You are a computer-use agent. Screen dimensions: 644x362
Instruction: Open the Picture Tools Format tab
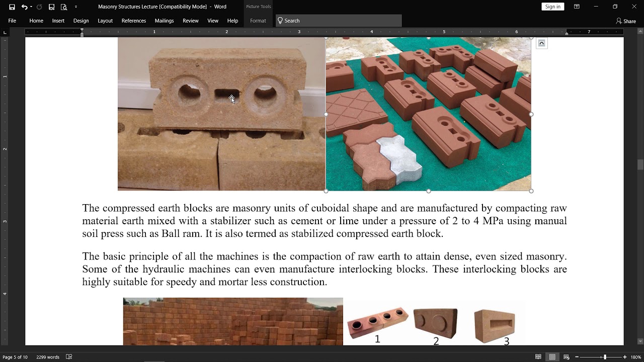pos(258,21)
